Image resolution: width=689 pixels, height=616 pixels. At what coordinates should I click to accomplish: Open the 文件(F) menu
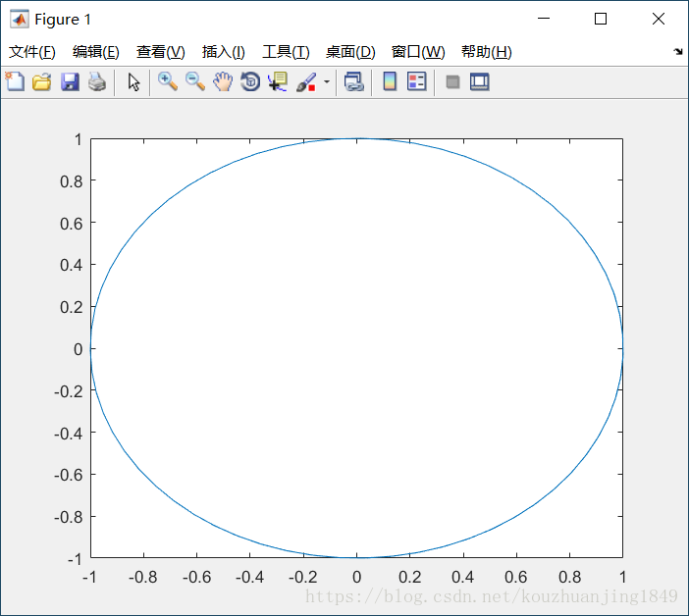click(x=32, y=52)
